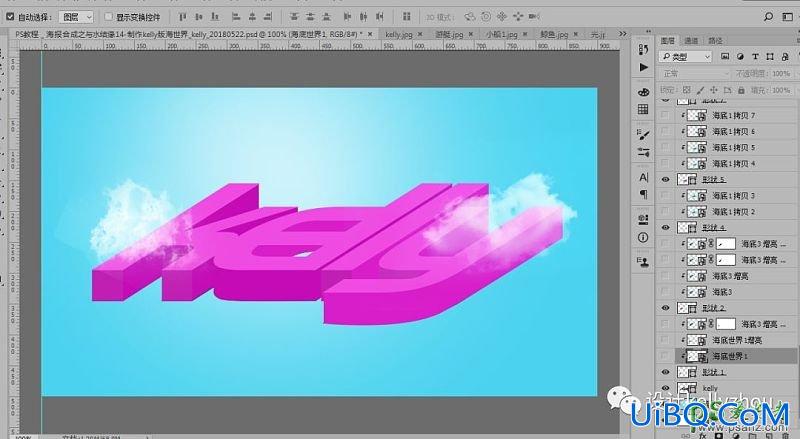
Task: Open the 图层 auto-select dropdown
Action: pyautogui.click(x=77, y=17)
